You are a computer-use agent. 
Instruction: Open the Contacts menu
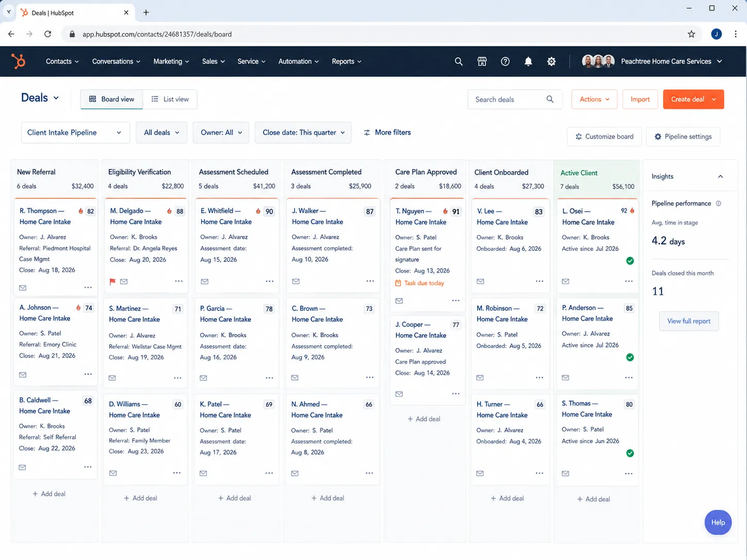[62, 61]
